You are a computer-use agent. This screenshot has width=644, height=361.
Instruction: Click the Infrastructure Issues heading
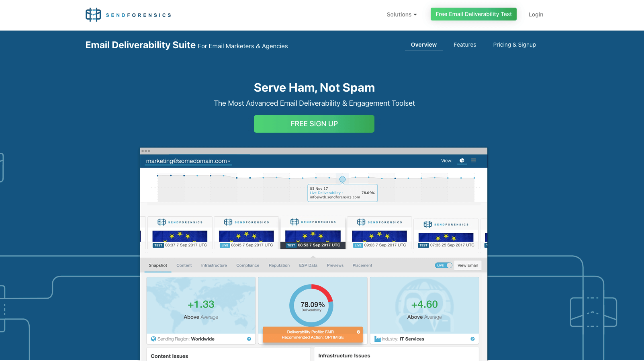coord(344,356)
